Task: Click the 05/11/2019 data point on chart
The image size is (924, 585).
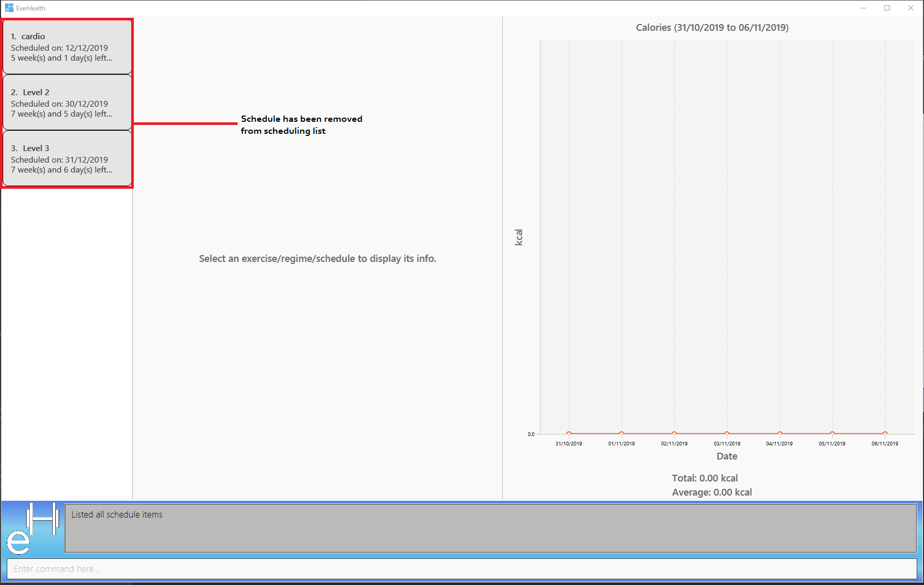Action: pyautogui.click(x=833, y=433)
